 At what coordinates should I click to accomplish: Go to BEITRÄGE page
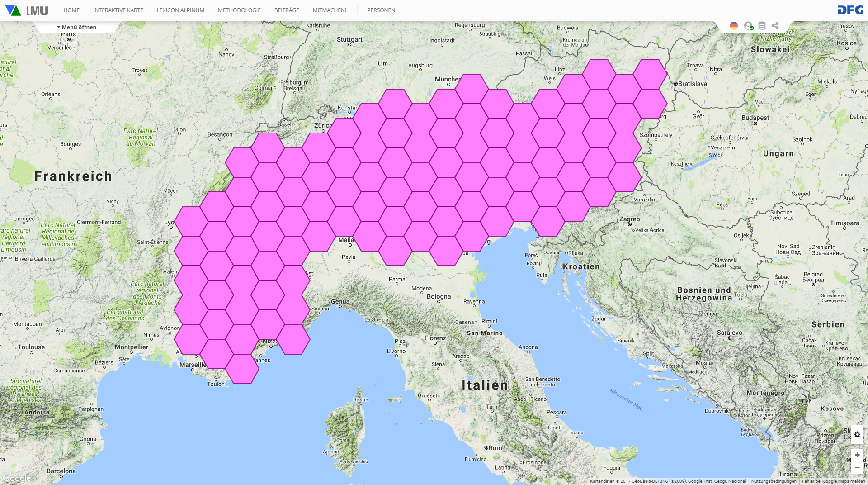[287, 10]
